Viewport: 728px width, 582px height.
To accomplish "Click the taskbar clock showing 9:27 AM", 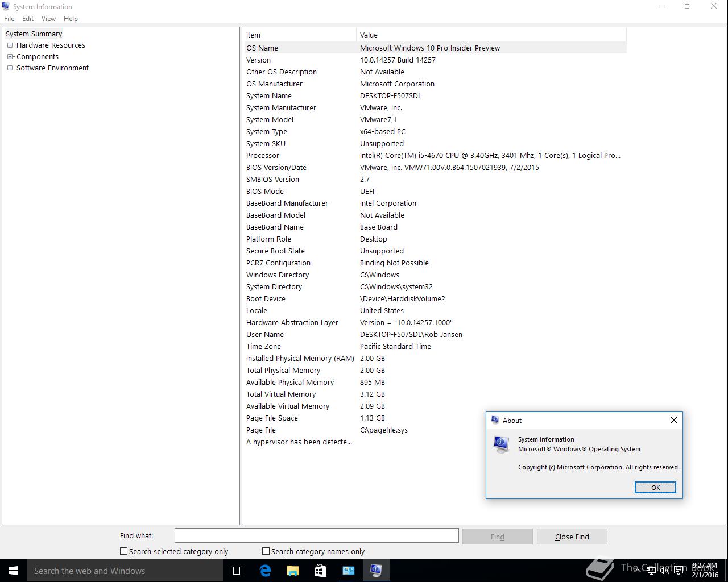I will 705,571.
